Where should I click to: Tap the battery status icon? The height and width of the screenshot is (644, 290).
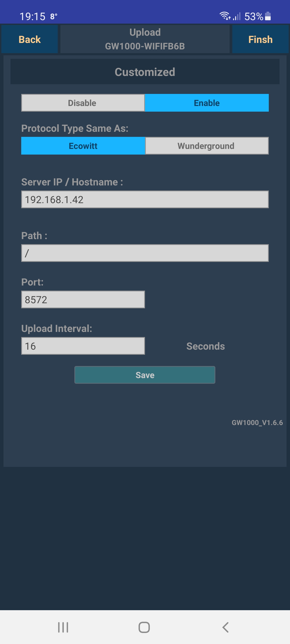(268, 16)
